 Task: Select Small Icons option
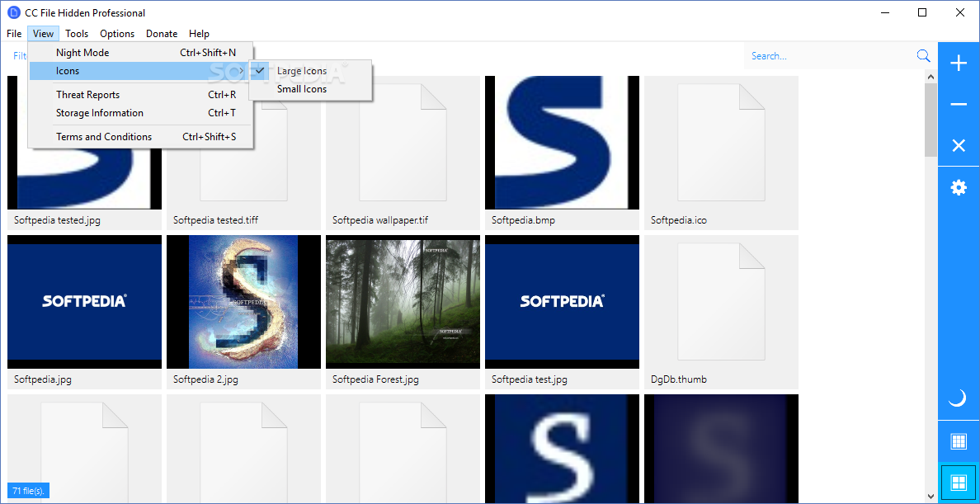[311, 89]
